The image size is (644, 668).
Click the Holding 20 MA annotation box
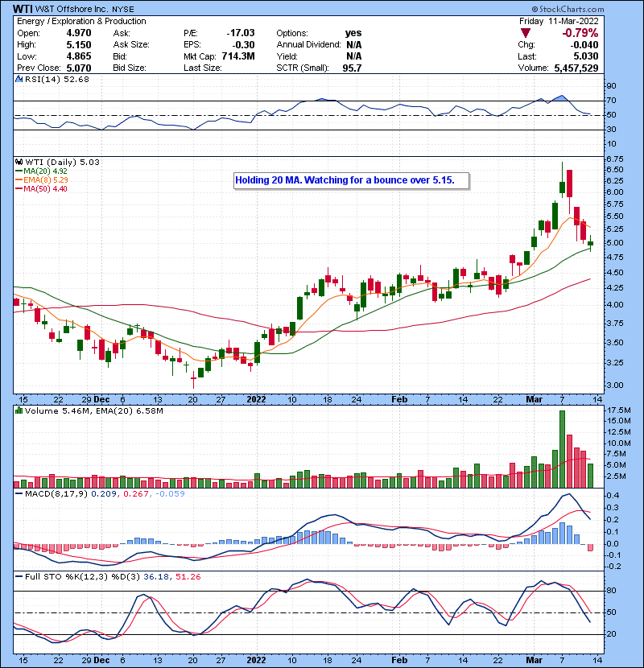pos(351,180)
